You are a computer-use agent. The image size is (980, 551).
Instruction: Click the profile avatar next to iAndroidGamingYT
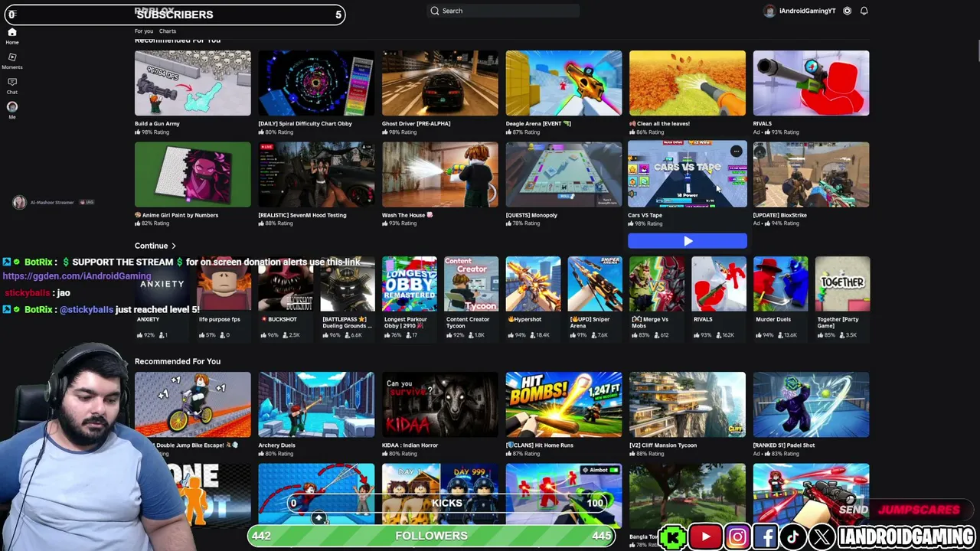tap(769, 11)
